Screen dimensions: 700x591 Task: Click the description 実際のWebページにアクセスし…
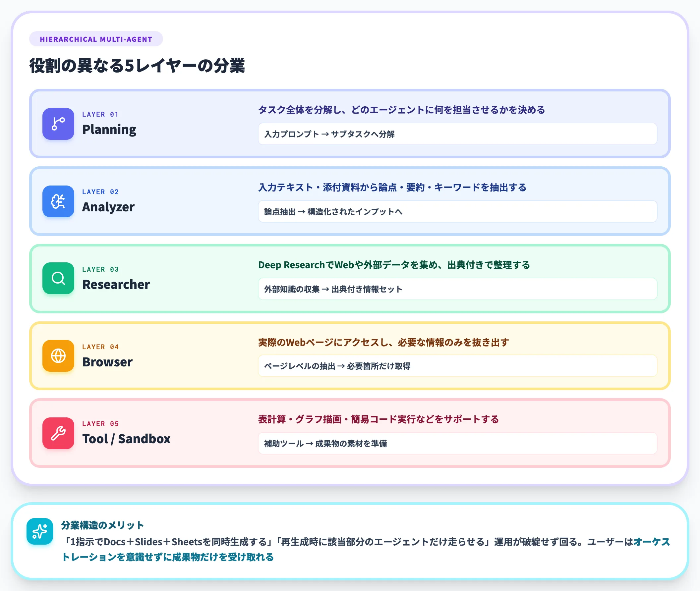(383, 343)
